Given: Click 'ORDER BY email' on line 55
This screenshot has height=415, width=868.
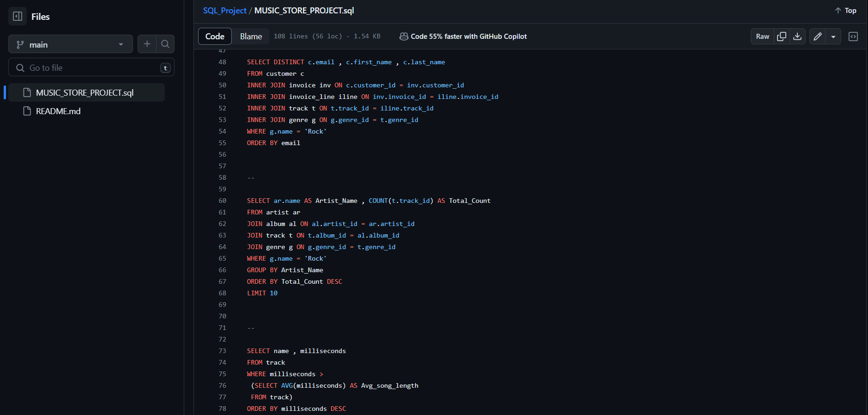Looking at the screenshot, I should [x=273, y=143].
